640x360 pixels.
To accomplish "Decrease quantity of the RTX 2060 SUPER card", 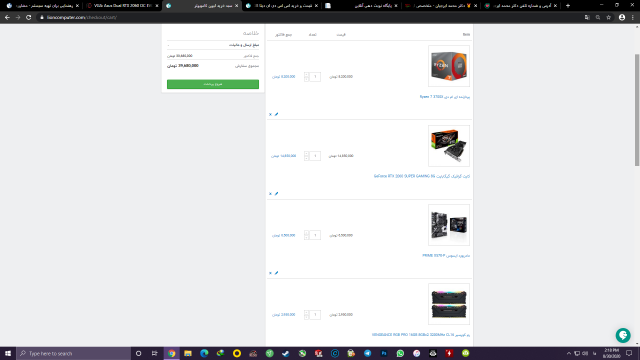I will click(307, 158).
